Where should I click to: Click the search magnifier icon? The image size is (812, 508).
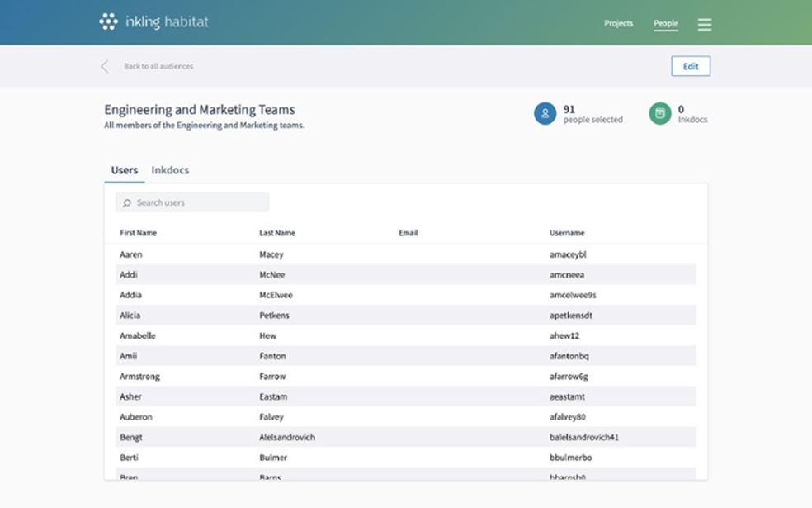[x=127, y=203]
